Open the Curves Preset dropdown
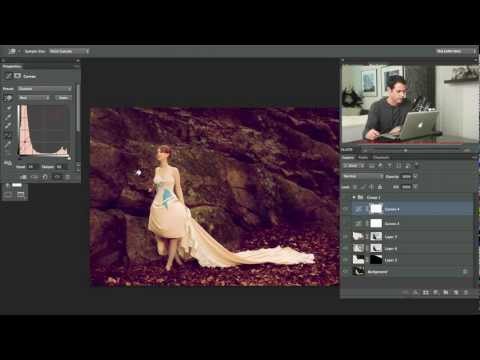 coord(45,89)
